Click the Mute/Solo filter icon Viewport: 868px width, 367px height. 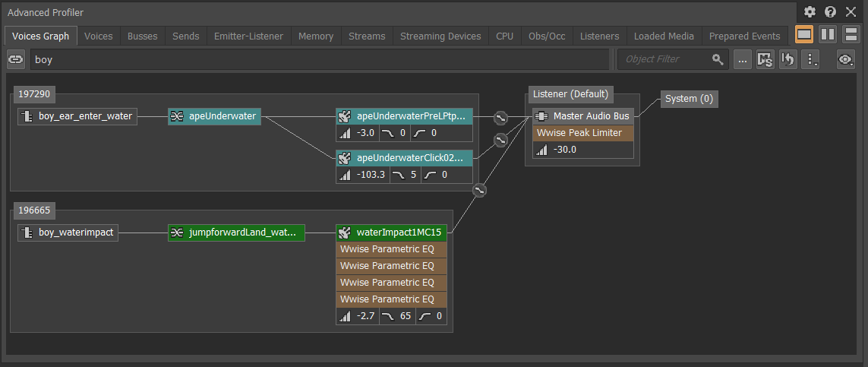coord(765,59)
